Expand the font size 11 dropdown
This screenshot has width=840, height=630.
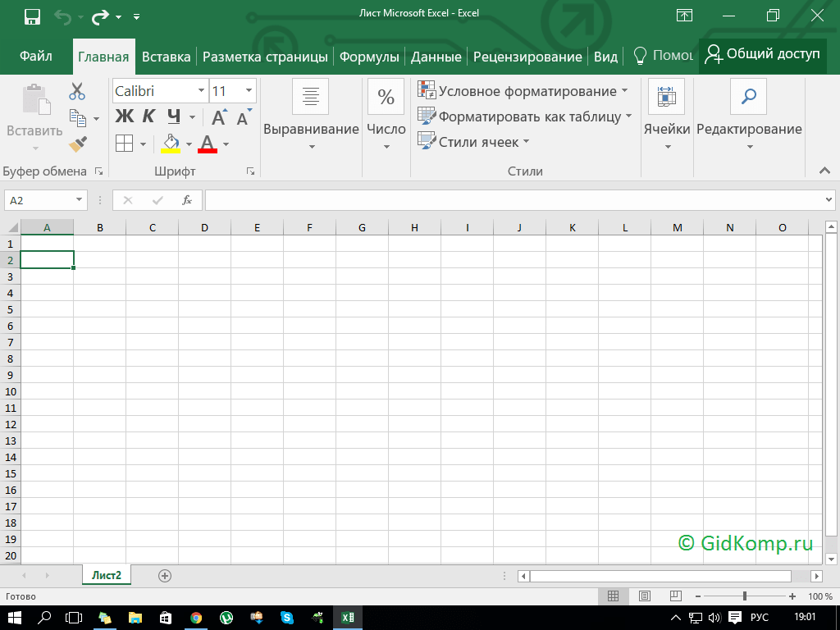pos(249,91)
